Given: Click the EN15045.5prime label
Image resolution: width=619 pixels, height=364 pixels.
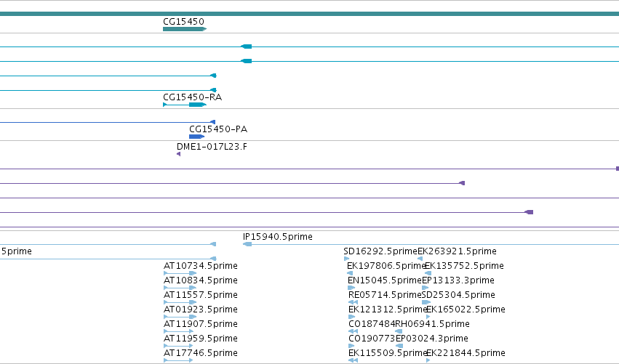Looking at the screenshot, I should (385, 280).
